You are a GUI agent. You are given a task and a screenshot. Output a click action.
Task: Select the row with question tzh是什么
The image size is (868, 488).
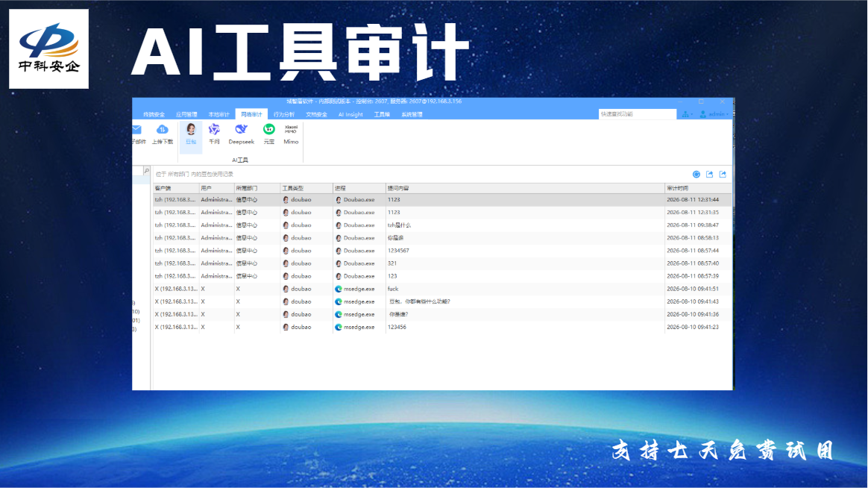441,225
